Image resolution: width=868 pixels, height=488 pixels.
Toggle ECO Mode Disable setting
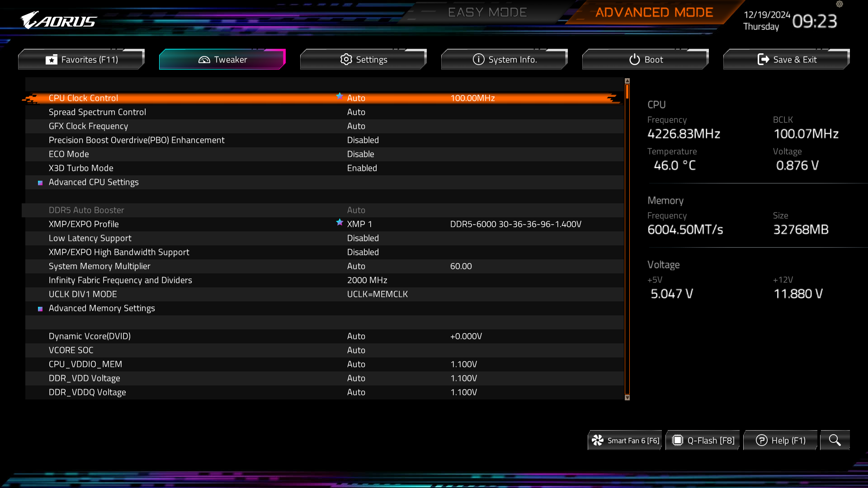[360, 154]
